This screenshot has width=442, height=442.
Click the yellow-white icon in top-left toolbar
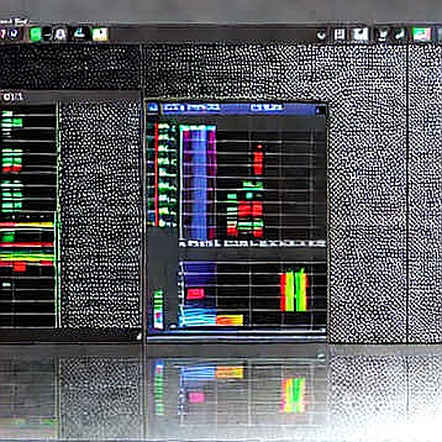tap(100, 34)
